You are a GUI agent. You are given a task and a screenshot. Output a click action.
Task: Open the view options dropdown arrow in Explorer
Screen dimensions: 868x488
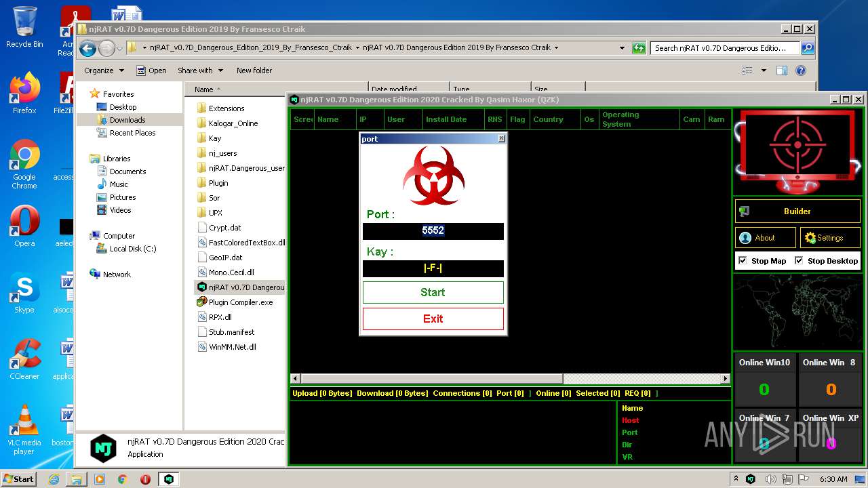[x=764, y=70]
